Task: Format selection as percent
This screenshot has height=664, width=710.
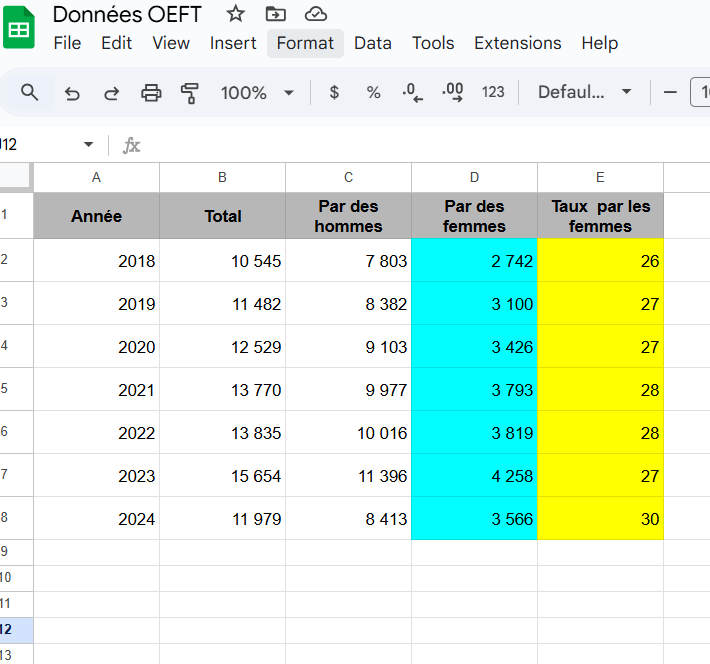Action: tap(373, 93)
